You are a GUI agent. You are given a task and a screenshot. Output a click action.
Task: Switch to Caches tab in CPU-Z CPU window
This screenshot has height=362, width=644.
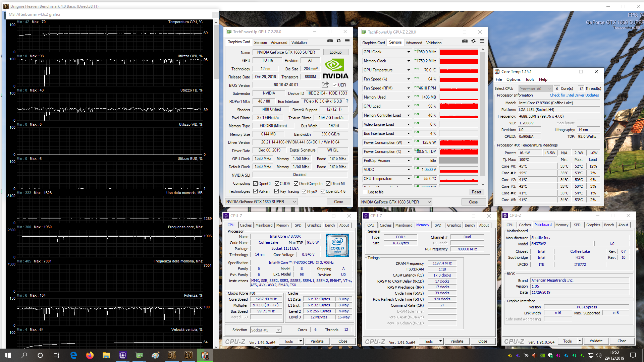(x=246, y=225)
